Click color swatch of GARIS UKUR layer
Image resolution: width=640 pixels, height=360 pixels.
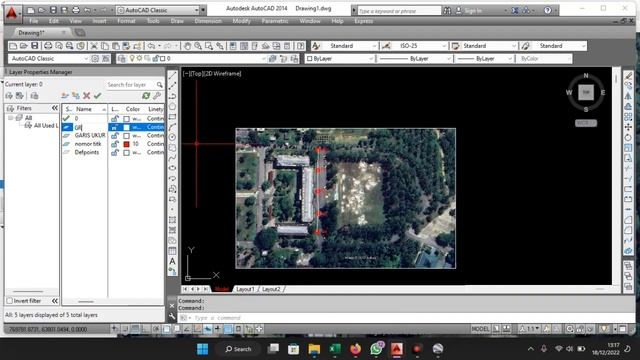tap(127, 135)
